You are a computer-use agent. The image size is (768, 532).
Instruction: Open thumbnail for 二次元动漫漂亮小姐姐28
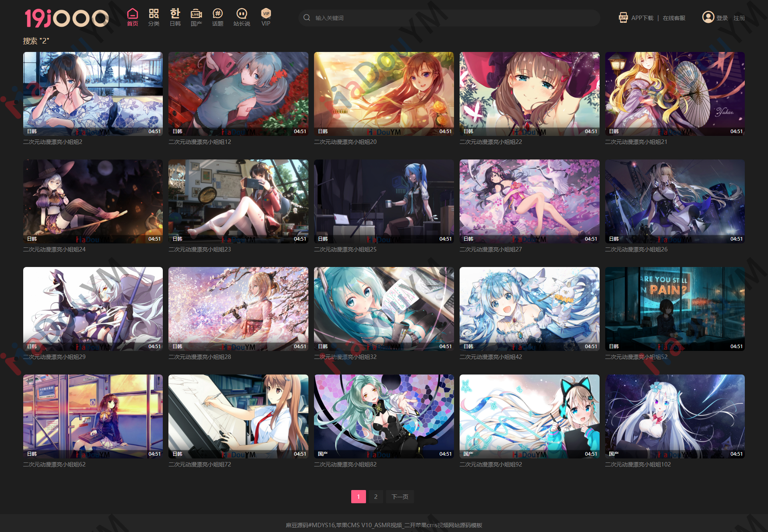click(x=238, y=309)
